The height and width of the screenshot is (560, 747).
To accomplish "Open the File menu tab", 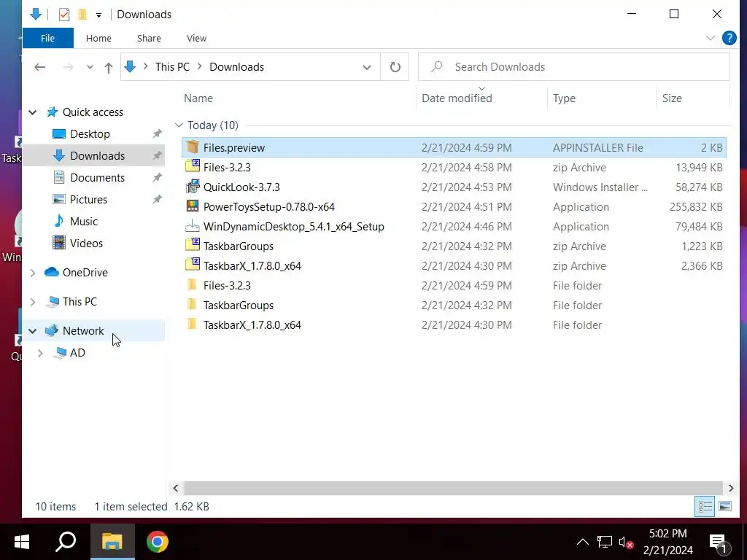I will [47, 38].
